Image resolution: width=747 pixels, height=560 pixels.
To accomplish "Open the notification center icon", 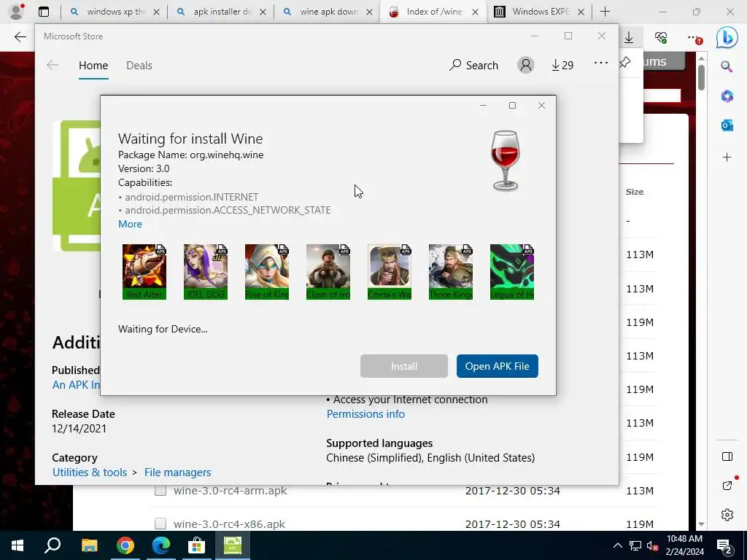I will [724, 545].
